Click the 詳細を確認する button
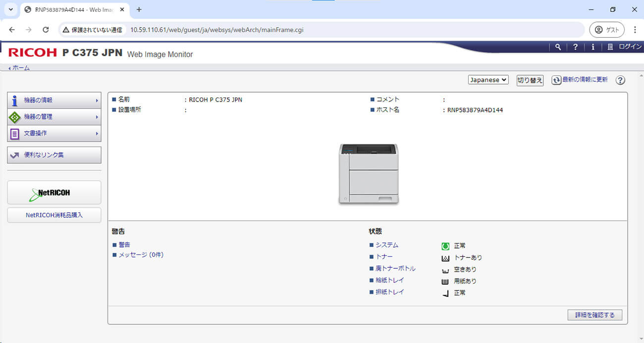 coord(594,315)
